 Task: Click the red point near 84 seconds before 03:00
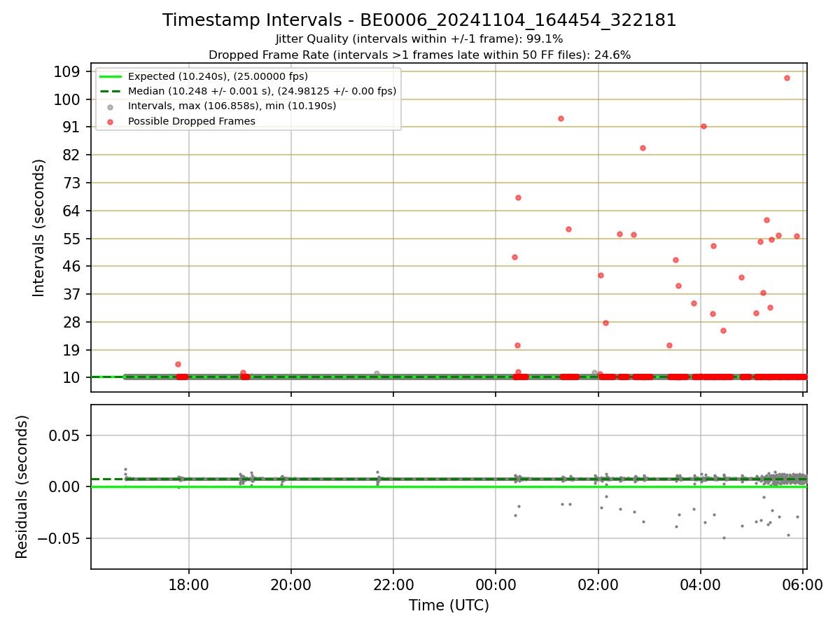(x=643, y=148)
